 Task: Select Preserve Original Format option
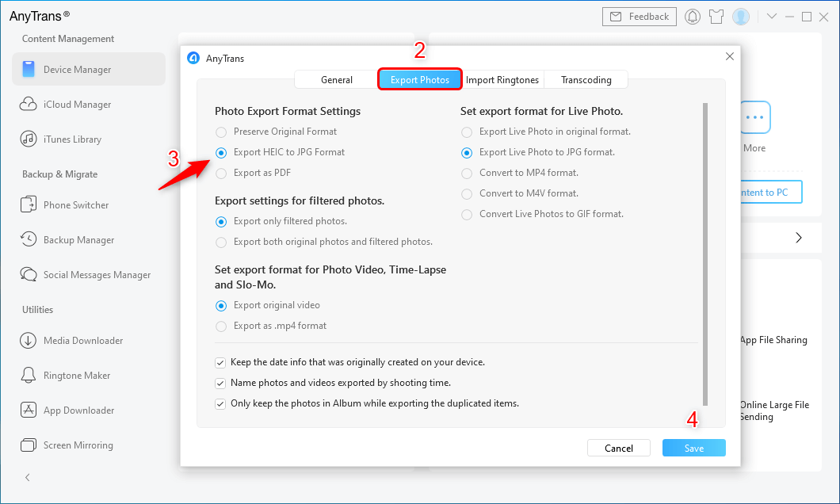pyautogui.click(x=221, y=132)
